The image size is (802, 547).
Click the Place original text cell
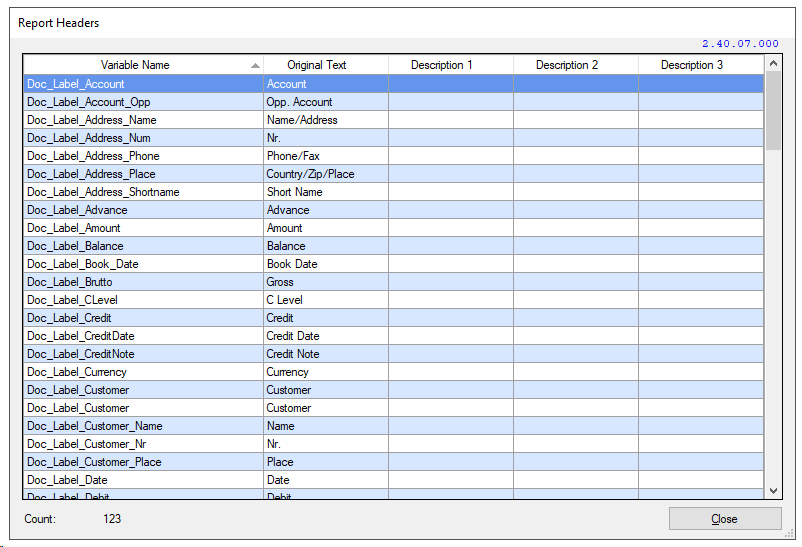pyautogui.click(x=326, y=462)
